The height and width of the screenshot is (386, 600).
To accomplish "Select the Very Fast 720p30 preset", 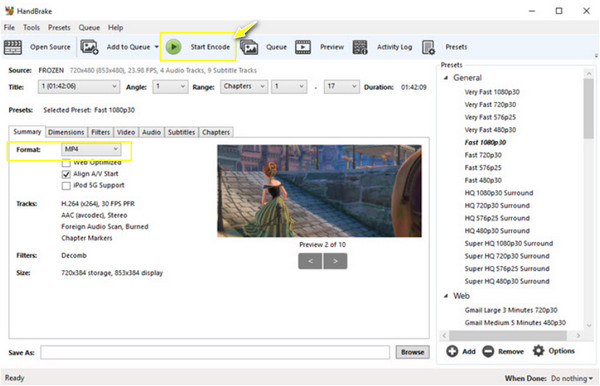I will click(x=490, y=104).
